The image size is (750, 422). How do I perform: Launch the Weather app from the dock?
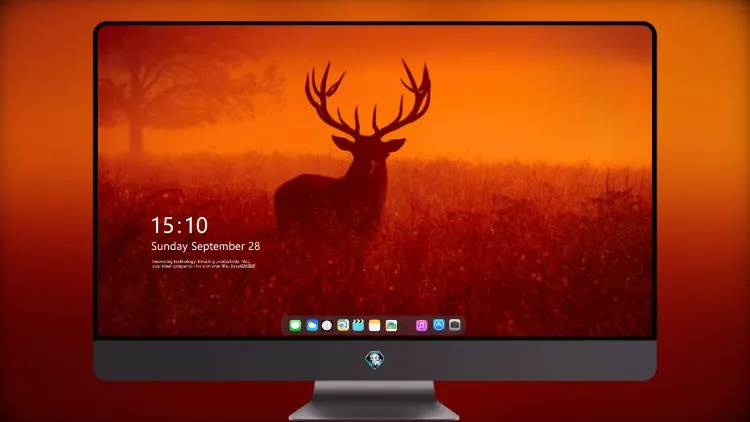[x=312, y=325]
